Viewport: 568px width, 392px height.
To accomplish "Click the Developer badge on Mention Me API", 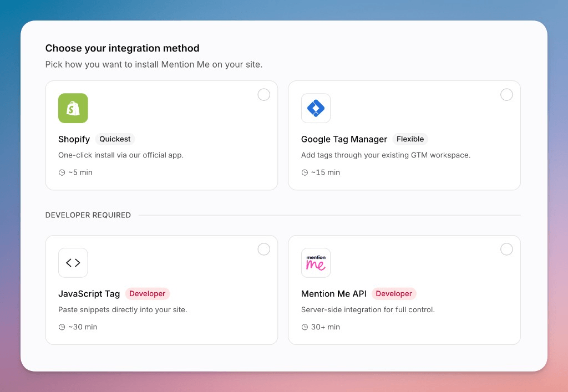I will (394, 293).
